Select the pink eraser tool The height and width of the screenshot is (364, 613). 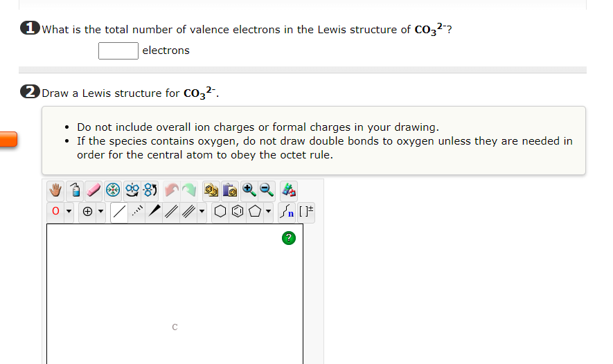tap(94, 190)
